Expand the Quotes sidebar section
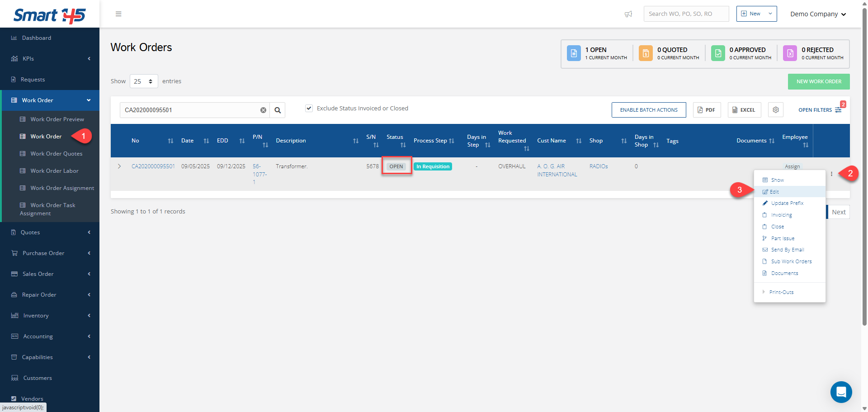Image resolution: width=868 pixels, height=412 pixels. coord(50,232)
